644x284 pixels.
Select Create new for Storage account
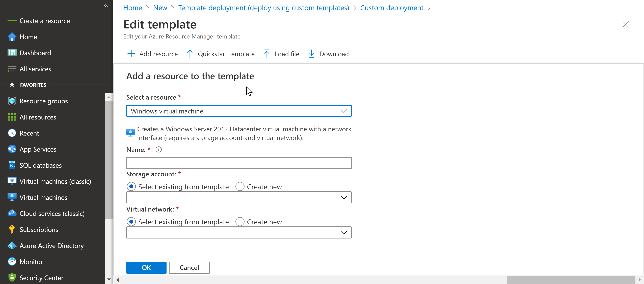click(x=240, y=187)
